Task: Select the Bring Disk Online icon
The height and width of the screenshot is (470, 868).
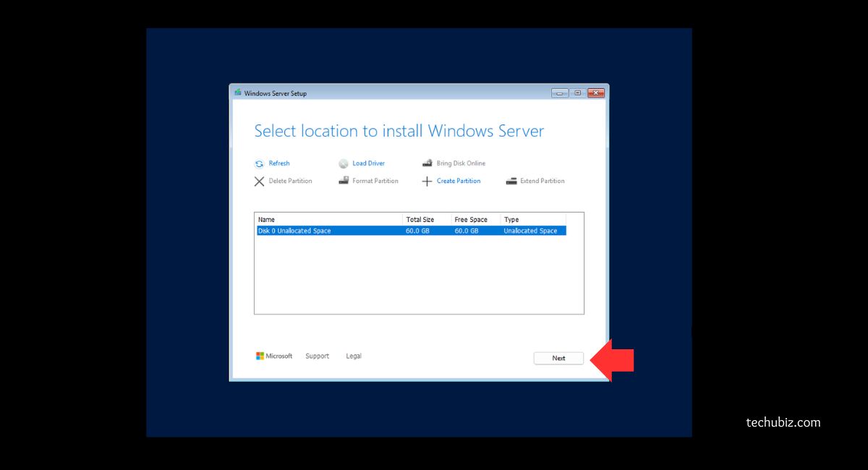Action: 427,163
